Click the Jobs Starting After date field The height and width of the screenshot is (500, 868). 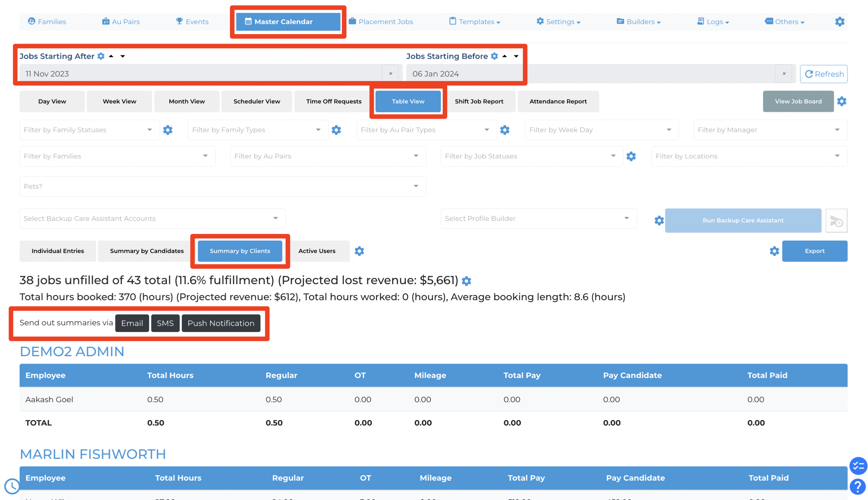pyautogui.click(x=201, y=74)
